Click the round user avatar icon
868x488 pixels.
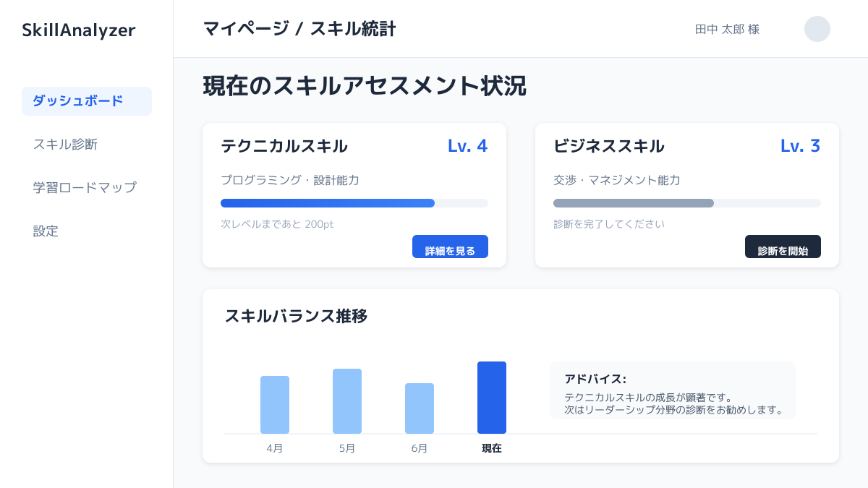click(x=817, y=29)
